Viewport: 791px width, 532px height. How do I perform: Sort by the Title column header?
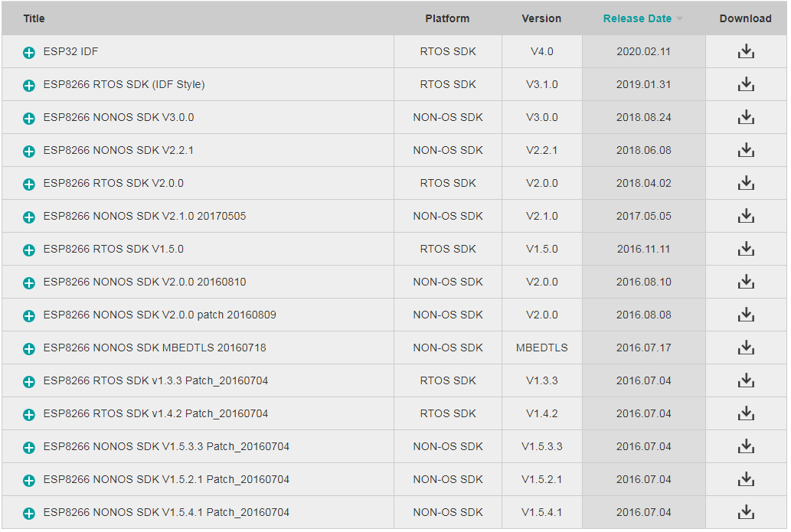point(34,18)
